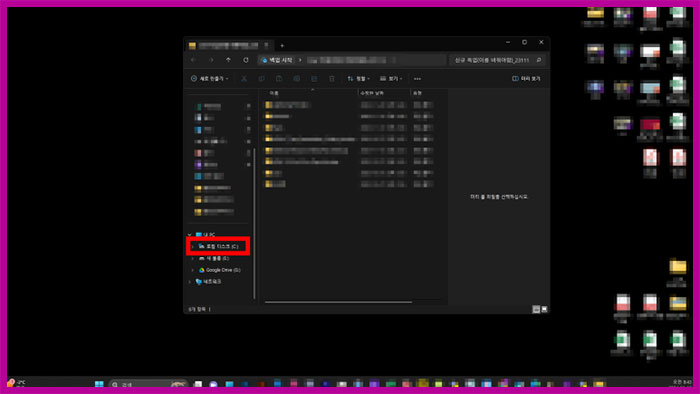Viewport: 700px width, 394px height.
Task: Click the Rename icon in toolbar
Action: coord(296,79)
